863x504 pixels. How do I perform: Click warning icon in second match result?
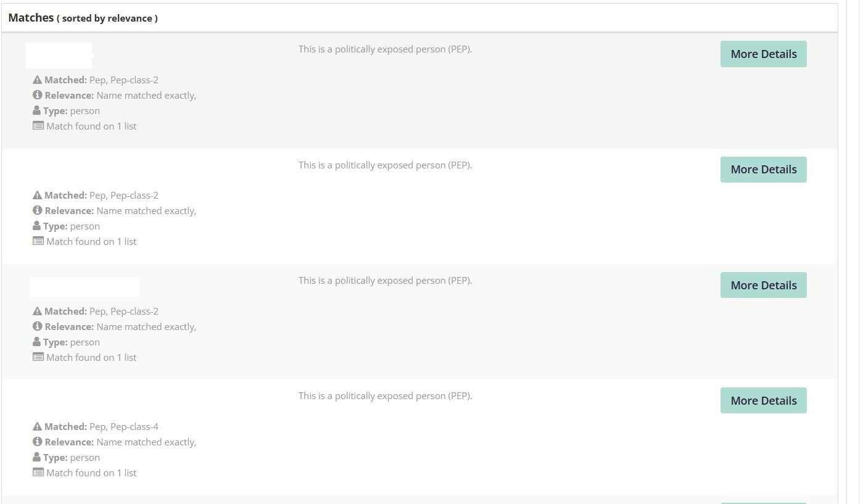click(x=37, y=195)
